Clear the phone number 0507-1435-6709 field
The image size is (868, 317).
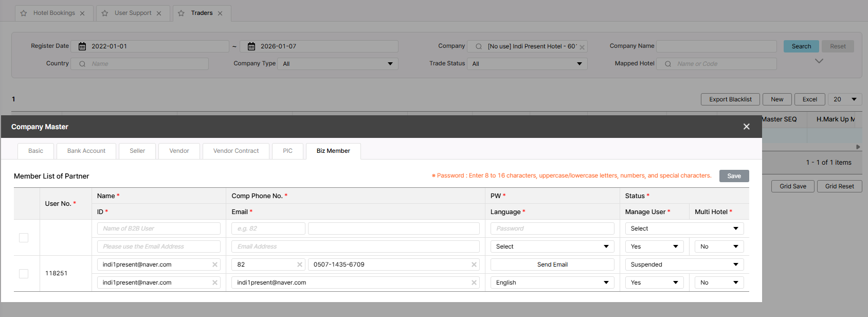coord(474,265)
